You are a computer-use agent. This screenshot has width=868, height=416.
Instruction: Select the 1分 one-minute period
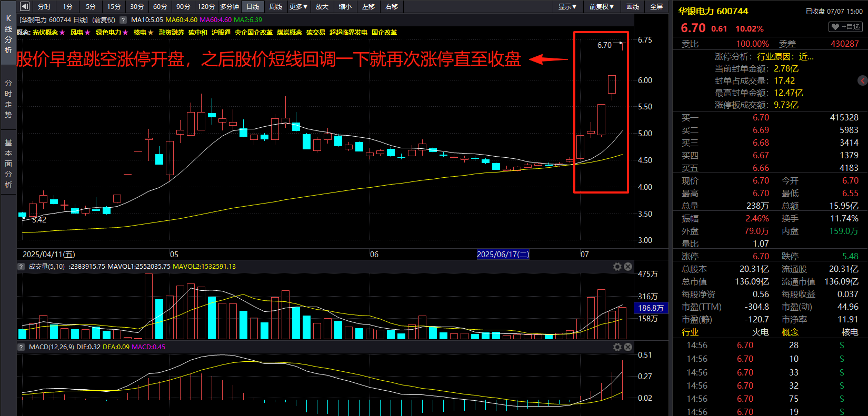67,6
